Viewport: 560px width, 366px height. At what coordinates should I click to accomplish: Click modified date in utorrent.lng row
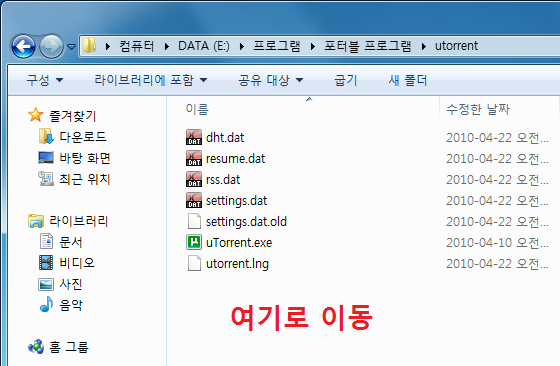click(497, 264)
